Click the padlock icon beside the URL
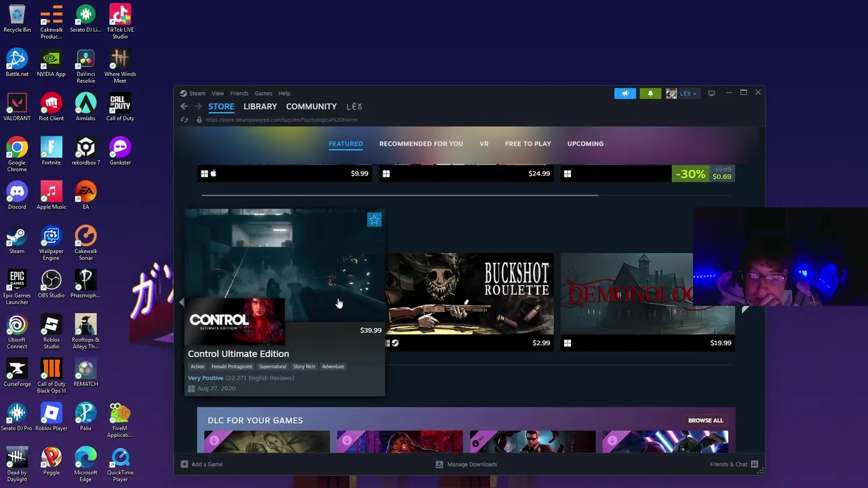This screenshot has height=488, width=868. (x=199, y=120)
